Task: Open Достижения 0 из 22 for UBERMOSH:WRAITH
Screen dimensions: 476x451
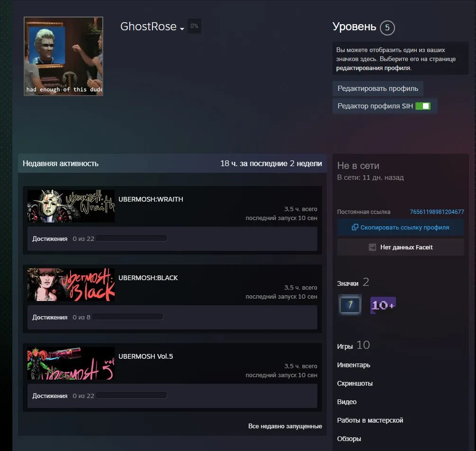Action: coord(172,239)
